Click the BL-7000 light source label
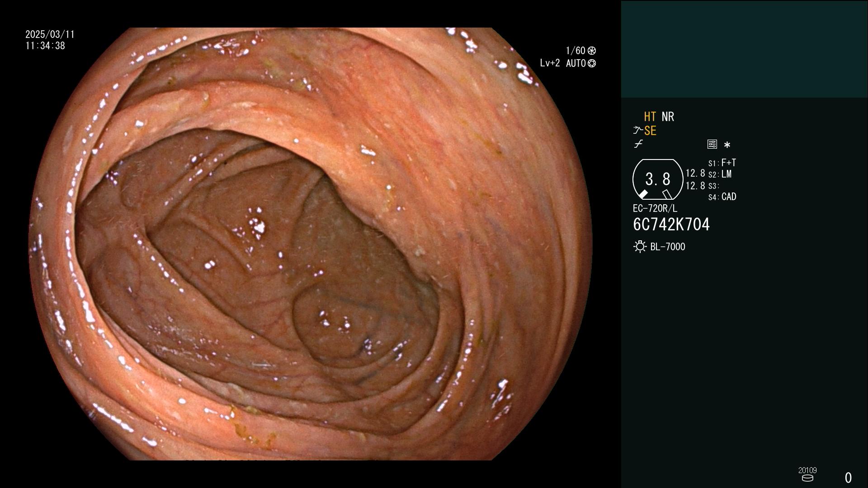The image size is (868, 488). pyautogui.click(x=668, y=247)
